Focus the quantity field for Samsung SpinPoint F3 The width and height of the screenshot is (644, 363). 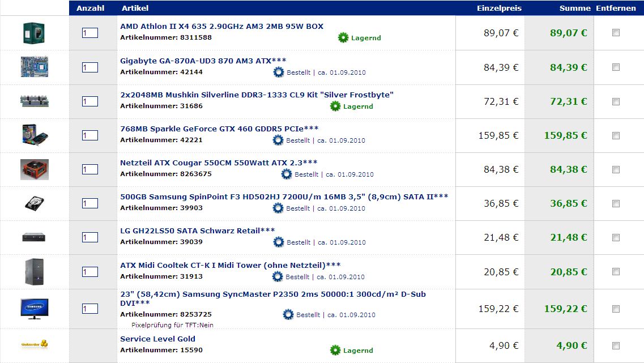point(90,203)
